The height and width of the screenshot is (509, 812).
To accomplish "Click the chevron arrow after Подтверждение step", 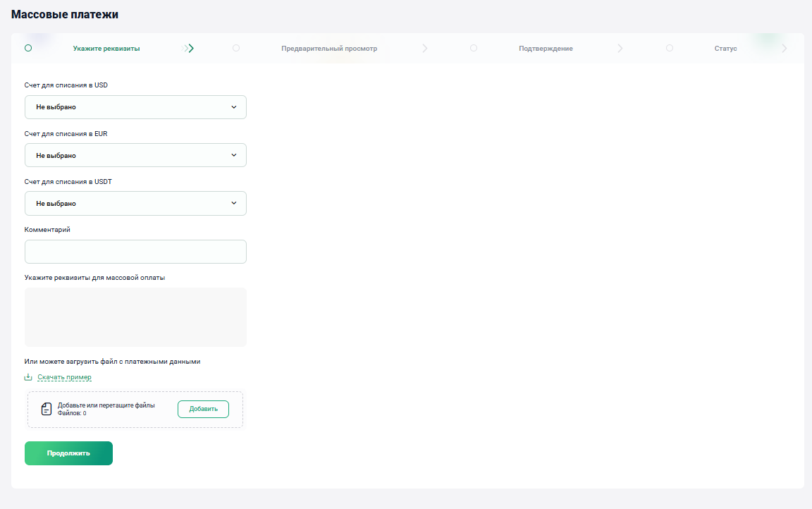I will point(620,48).
